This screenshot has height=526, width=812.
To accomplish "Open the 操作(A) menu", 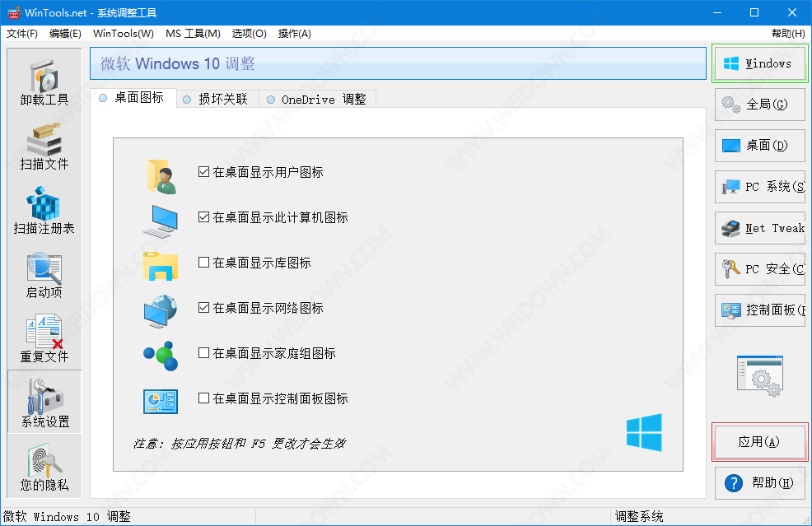I will pyautogui.click(x=294, y=34).
